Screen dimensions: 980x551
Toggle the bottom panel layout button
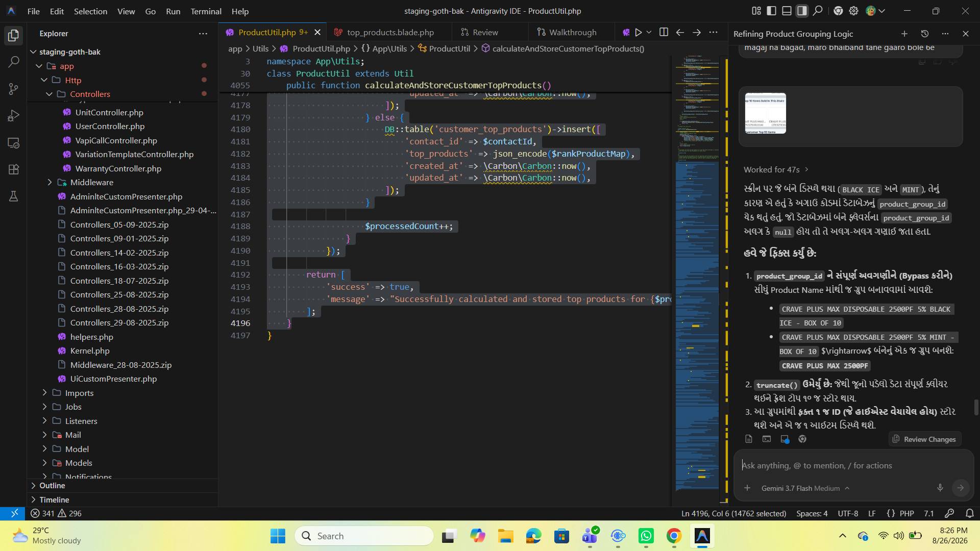787,11
